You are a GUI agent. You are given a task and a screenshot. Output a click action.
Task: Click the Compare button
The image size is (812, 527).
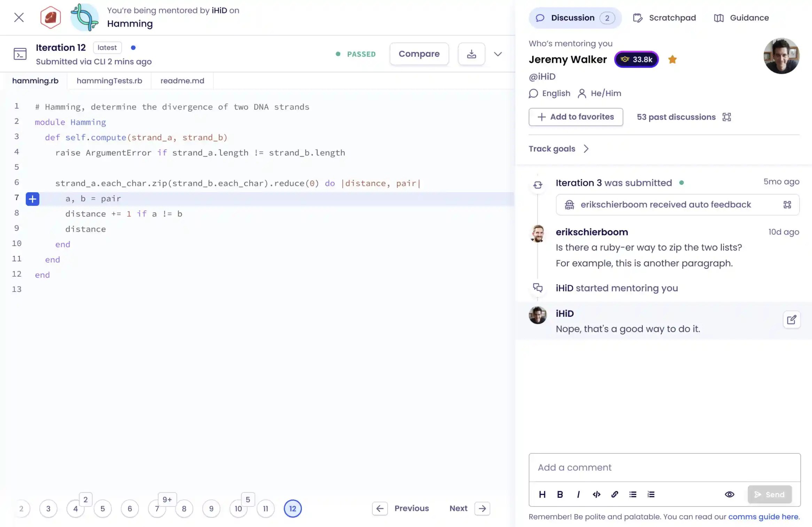[x=419, y=54]
